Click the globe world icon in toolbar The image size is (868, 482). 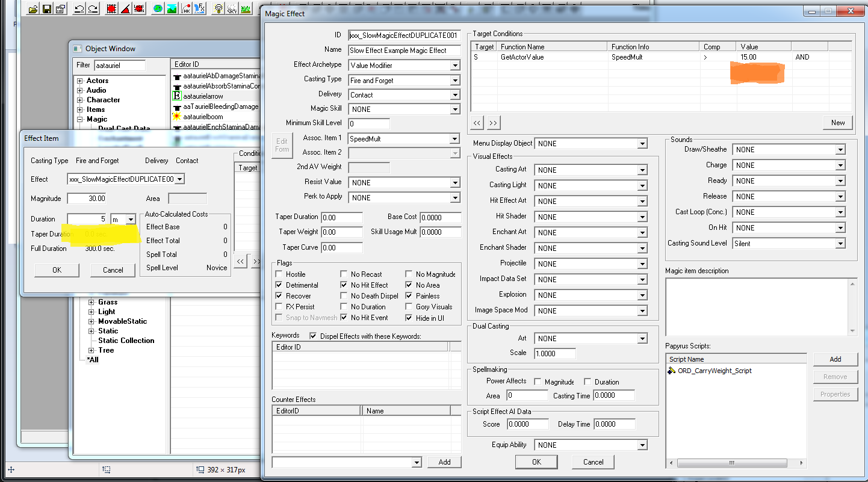coord(158,8)
